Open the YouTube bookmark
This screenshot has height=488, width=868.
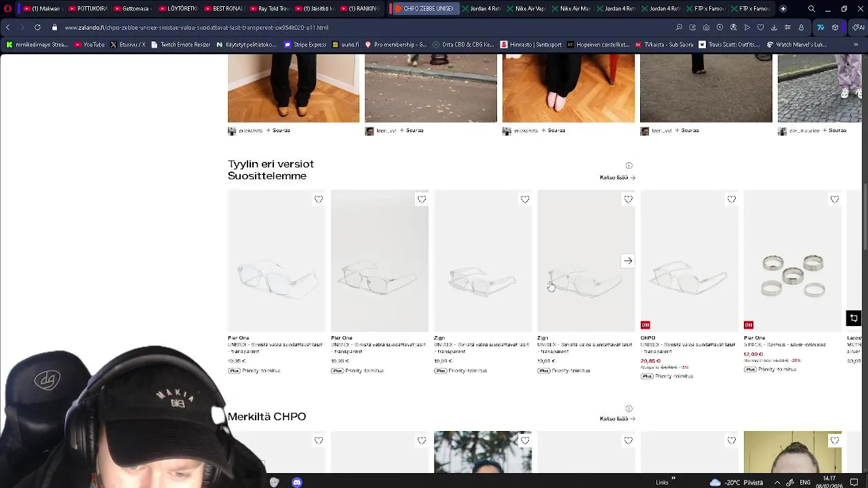pos(90,45)
